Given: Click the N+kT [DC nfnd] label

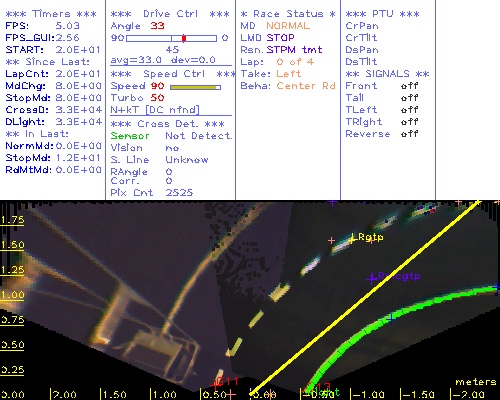Looking at the screenshot, I should pyautogui.click(x=155, y=110).
